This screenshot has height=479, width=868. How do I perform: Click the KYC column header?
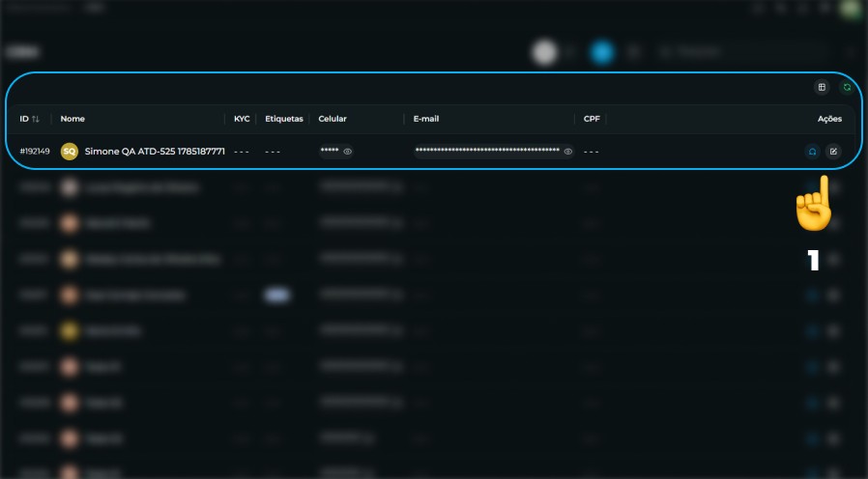point(242,119)
